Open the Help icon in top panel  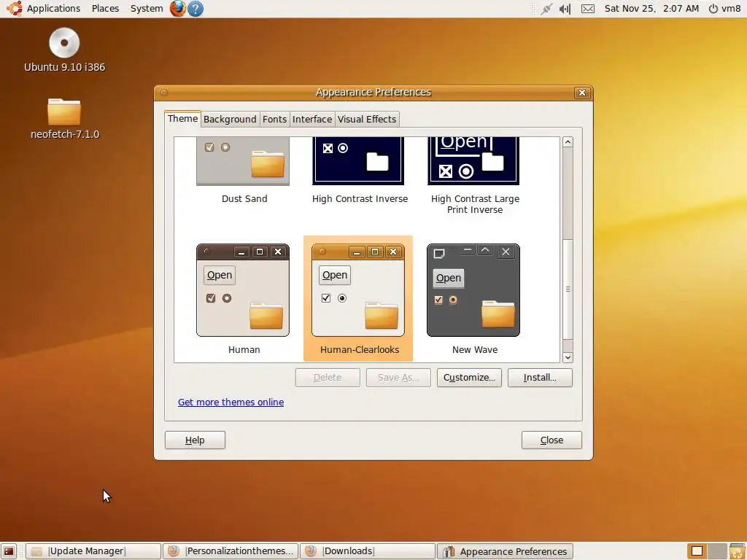(x=196, y=8)
